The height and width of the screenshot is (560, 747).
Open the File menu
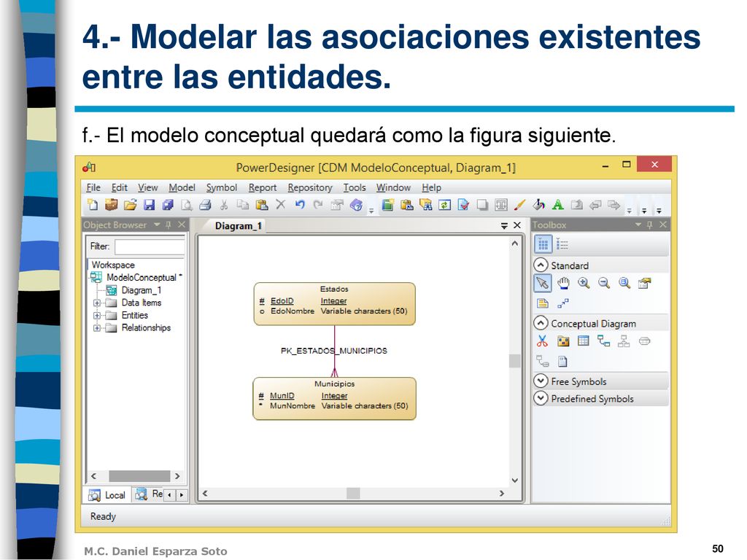[93, 187]
